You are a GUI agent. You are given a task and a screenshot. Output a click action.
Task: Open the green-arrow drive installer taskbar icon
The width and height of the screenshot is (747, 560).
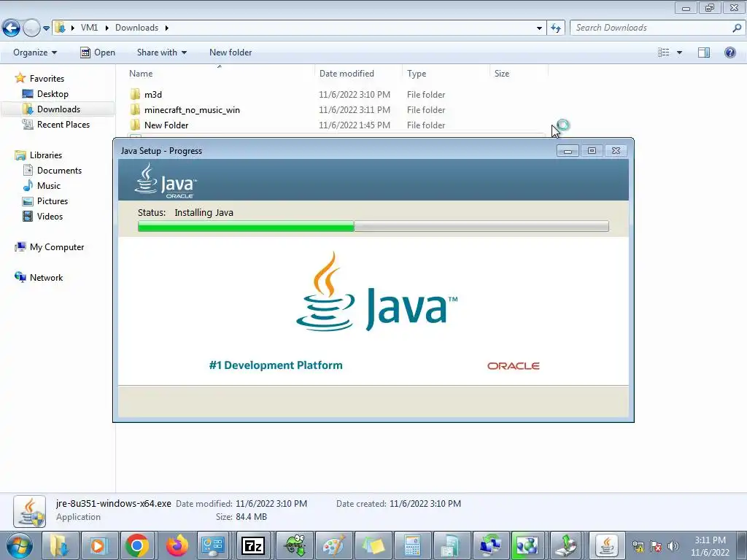tap(566, 545)
